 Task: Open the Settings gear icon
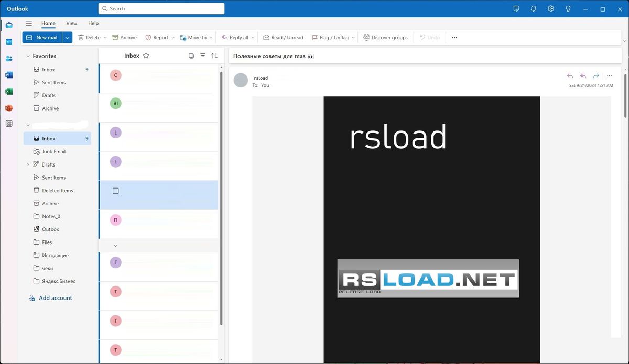coord(550,9)
